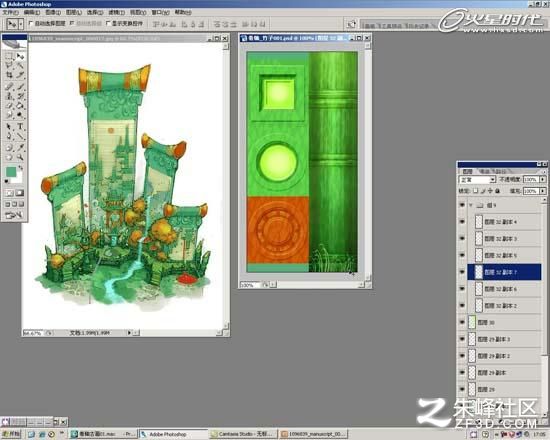Screen dimensions: 550x440
Task: Click the foreground color swatch
Action: pos(11,172)
